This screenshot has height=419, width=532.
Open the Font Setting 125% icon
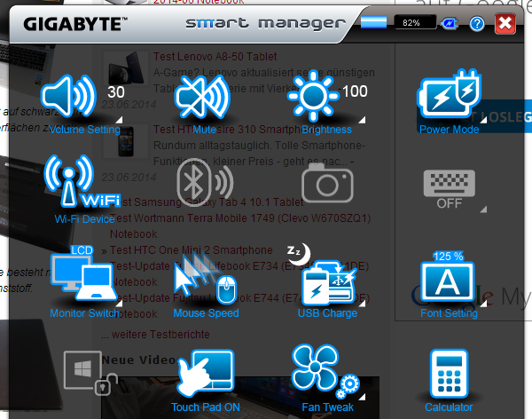(448, 277)
